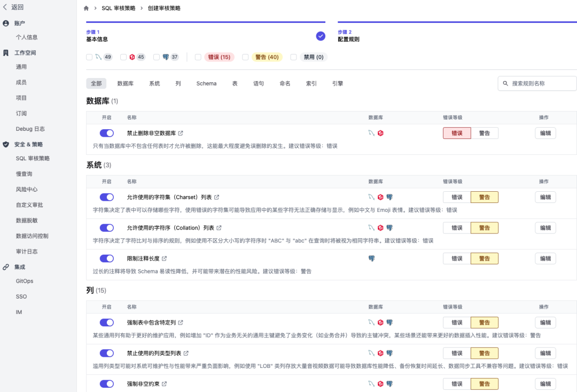The image size is (577, 392).
Task: Open external link for 允许使用的字符集 rule
Action: (217, 197)
